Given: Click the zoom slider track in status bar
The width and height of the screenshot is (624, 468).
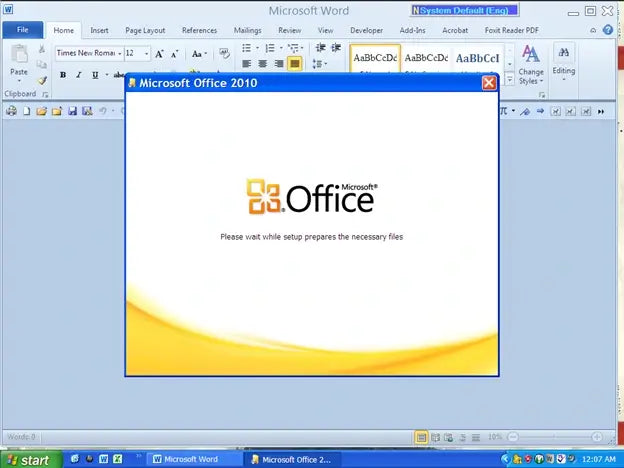Looking at the screenshot, I should tap(555, 437).
